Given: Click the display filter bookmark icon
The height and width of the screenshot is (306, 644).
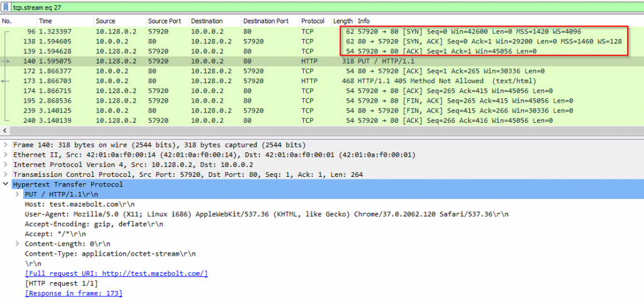Looking at the screenshot, I should (6, 6).
